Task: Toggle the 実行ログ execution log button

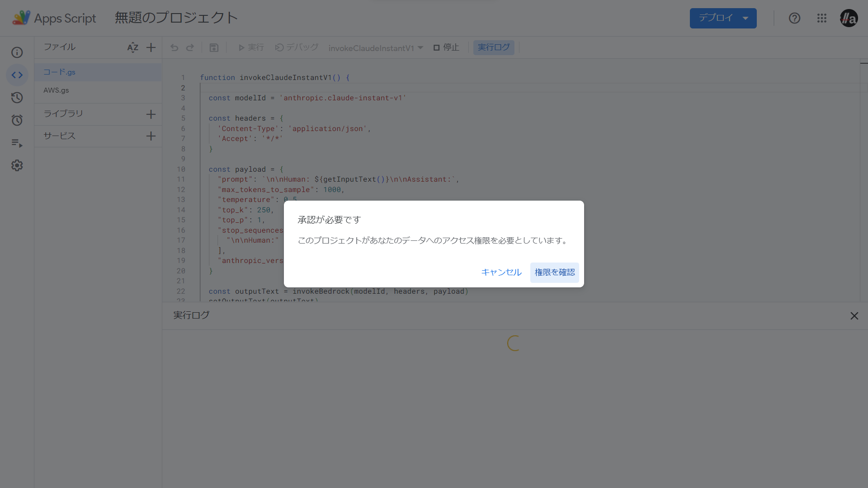Action: [493, 47]
